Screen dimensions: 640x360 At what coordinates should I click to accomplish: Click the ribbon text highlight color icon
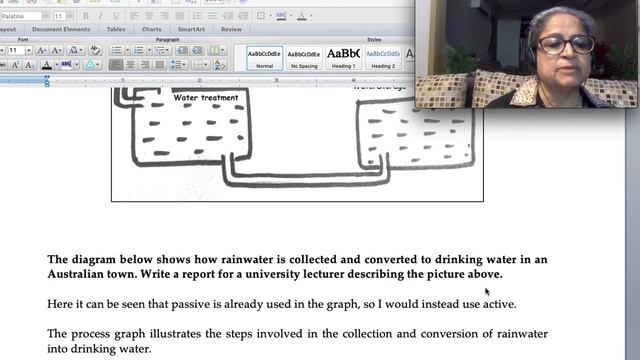(66, 64)
